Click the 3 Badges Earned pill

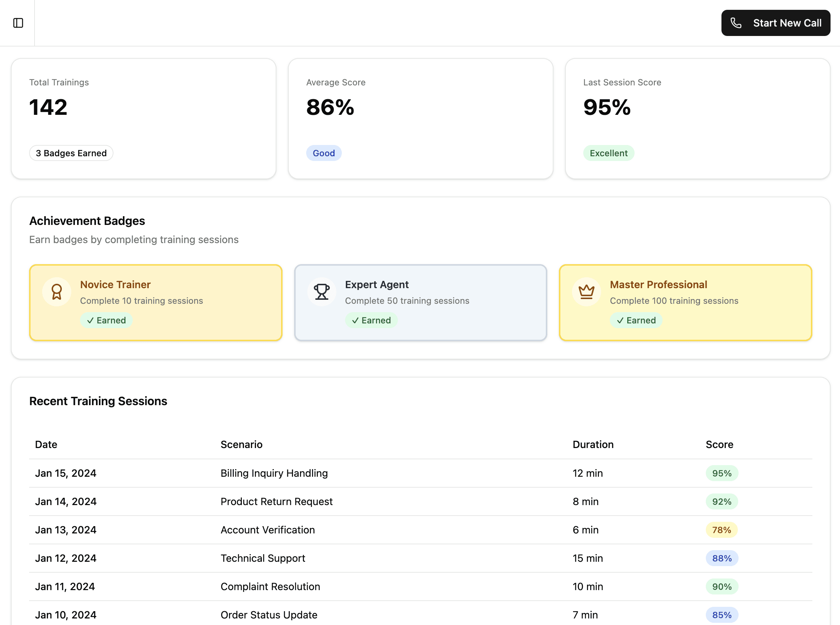(x=71, y=153)
